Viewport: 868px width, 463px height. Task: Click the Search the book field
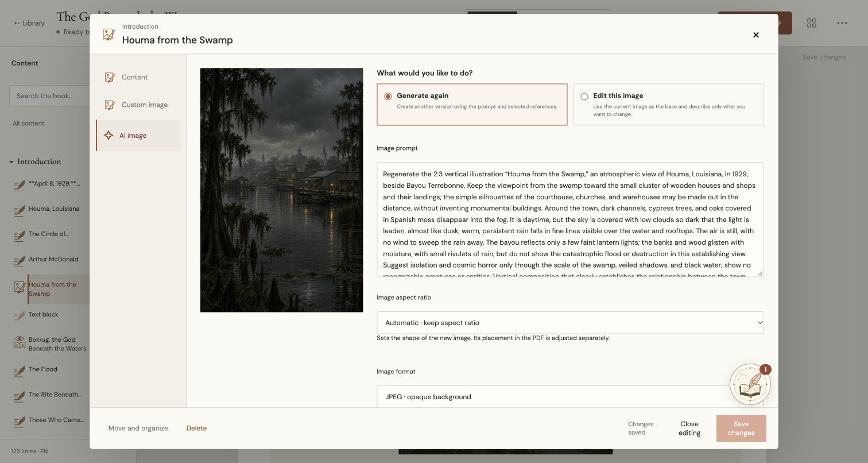point(49,96)
